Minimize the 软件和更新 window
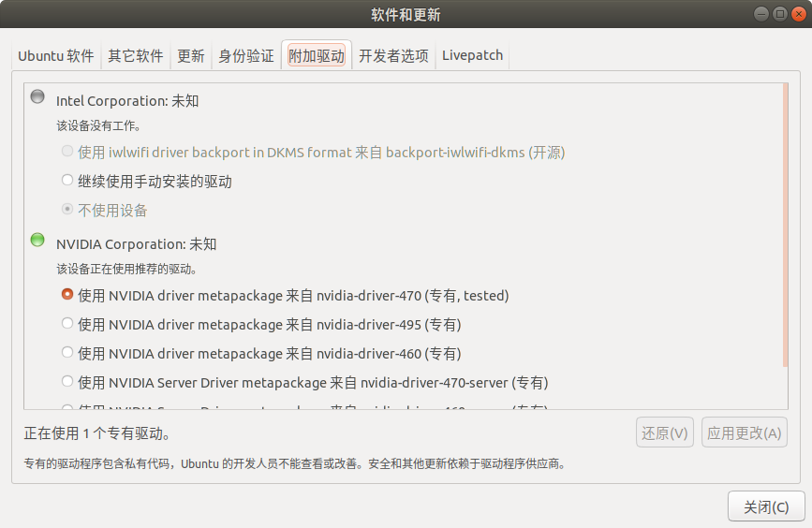Viewport: 812px width, 528px height. [760, 14]
